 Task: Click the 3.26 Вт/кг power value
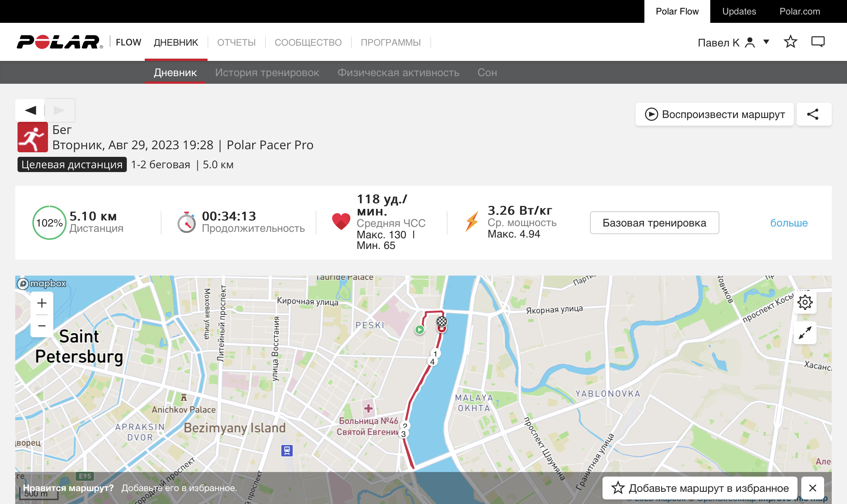(520, 211)
